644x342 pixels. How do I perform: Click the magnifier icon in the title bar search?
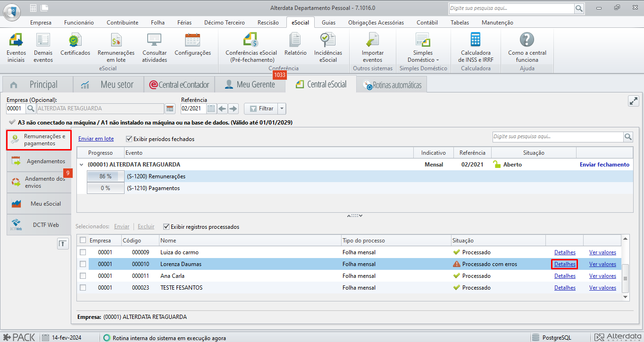tap(579, 8)
